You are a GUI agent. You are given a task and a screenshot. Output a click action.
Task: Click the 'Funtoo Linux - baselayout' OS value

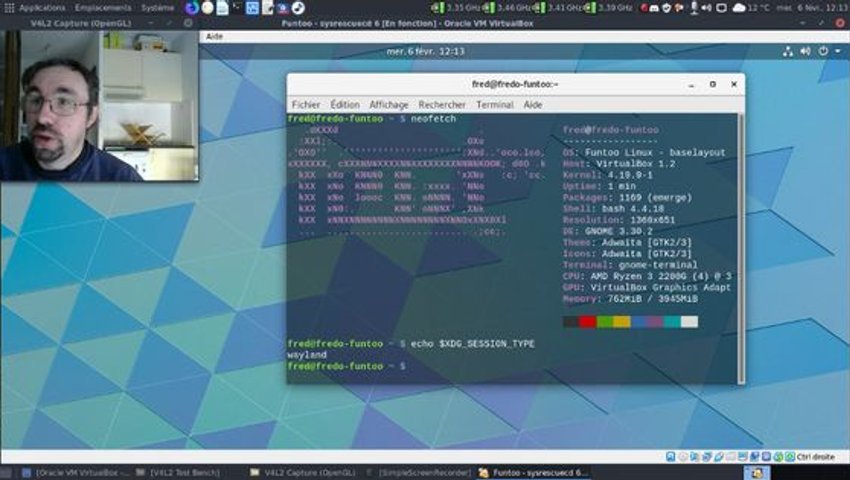(655, 153)
